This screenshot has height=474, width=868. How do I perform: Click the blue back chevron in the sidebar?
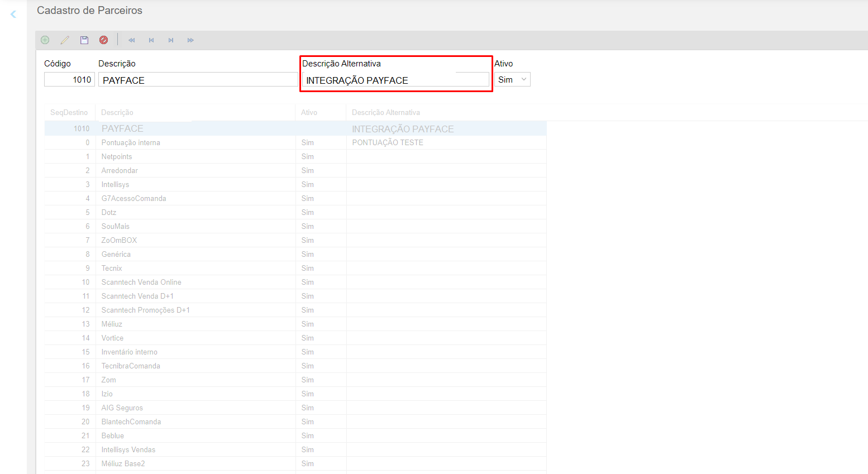13,14
